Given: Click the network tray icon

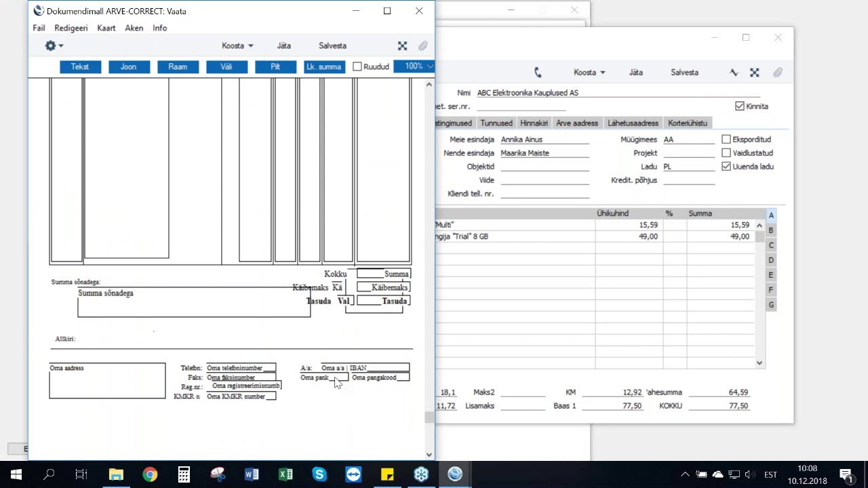Looking at the screenshot, I should [x=734, y=474].
